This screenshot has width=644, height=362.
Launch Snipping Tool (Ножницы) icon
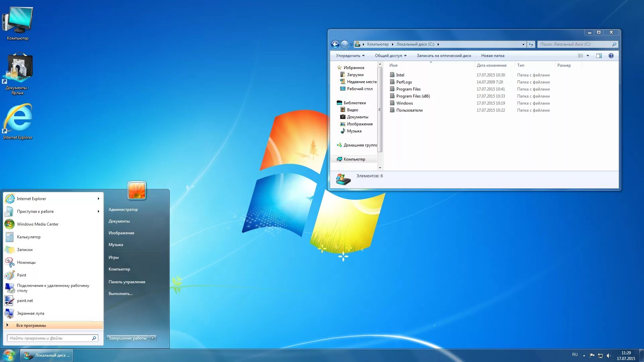(x=10, y=262)
